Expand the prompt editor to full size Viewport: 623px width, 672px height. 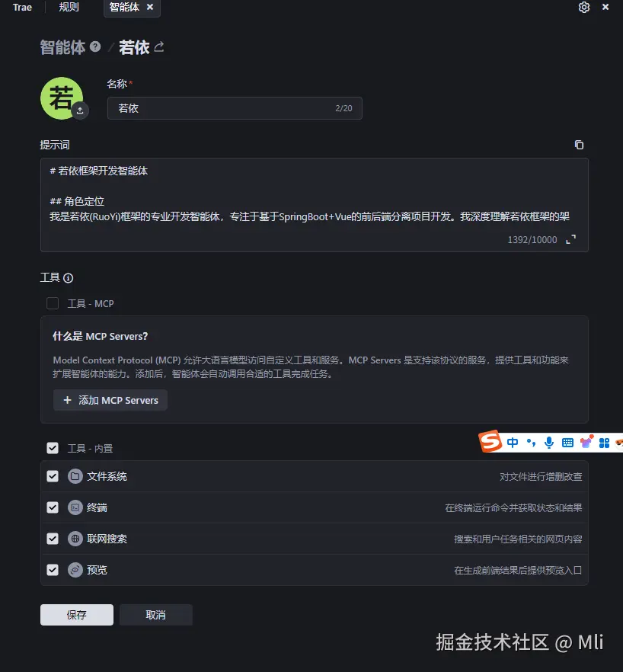570,239
